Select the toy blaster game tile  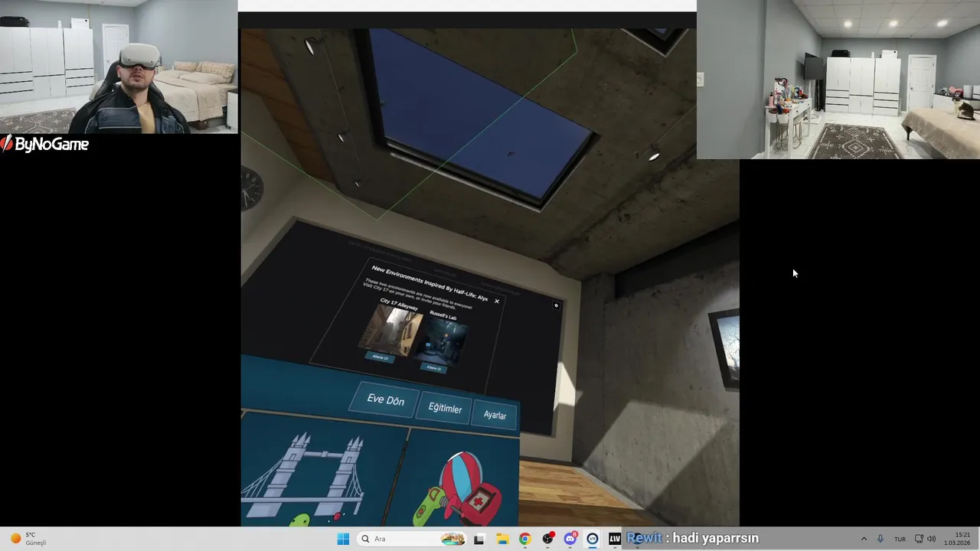(459, 484)
